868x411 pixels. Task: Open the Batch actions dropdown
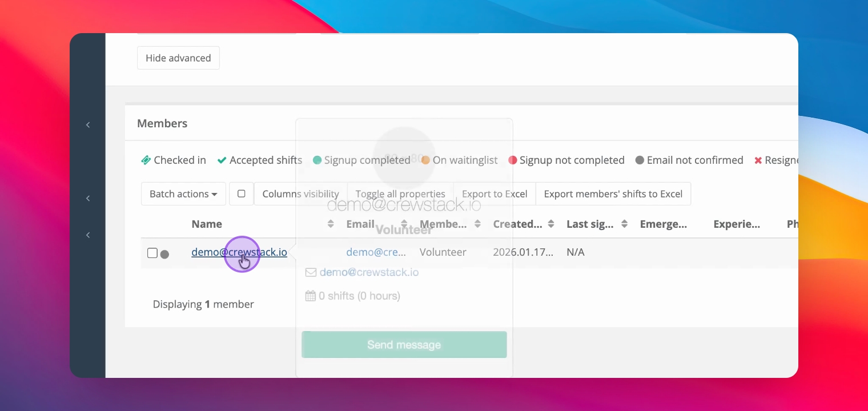pos(183,194)
